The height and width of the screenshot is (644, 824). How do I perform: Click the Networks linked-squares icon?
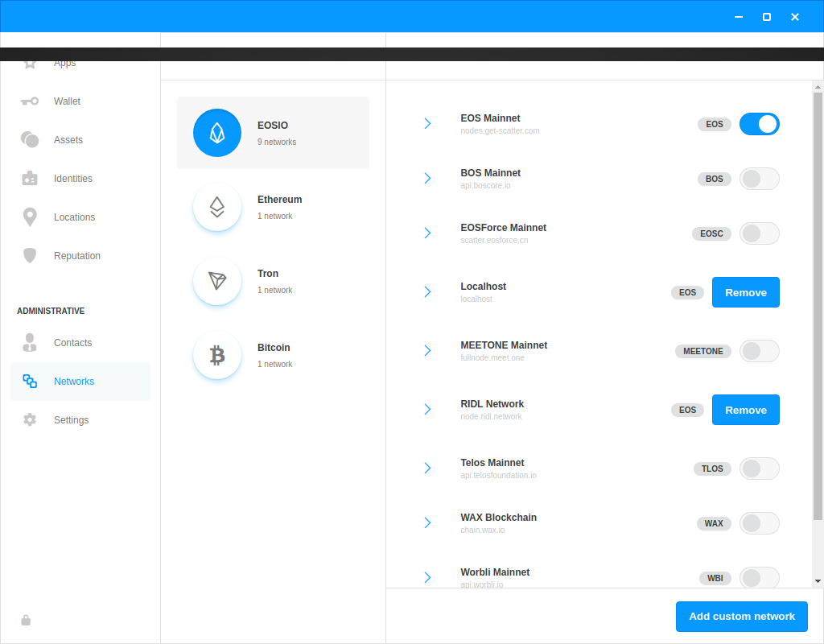[30, 381]
